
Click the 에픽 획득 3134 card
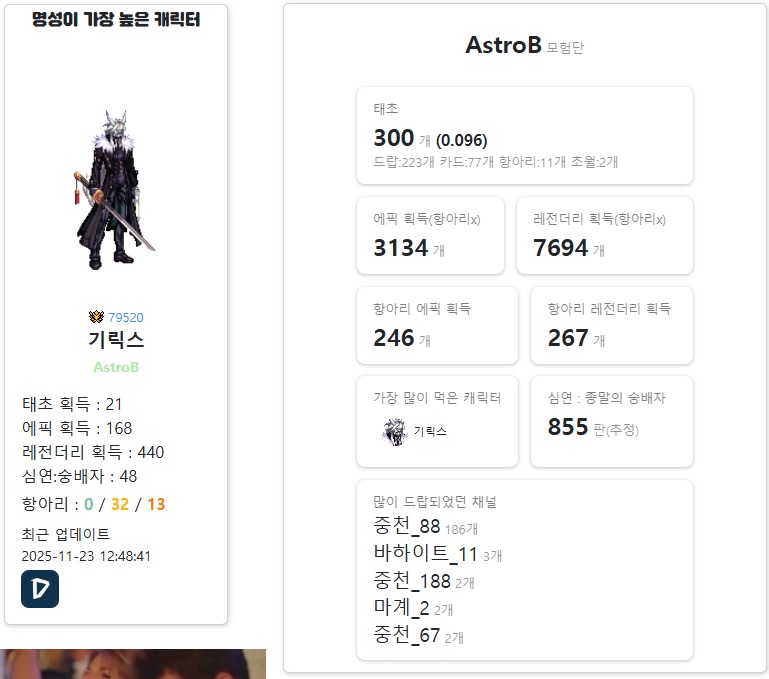430,235
